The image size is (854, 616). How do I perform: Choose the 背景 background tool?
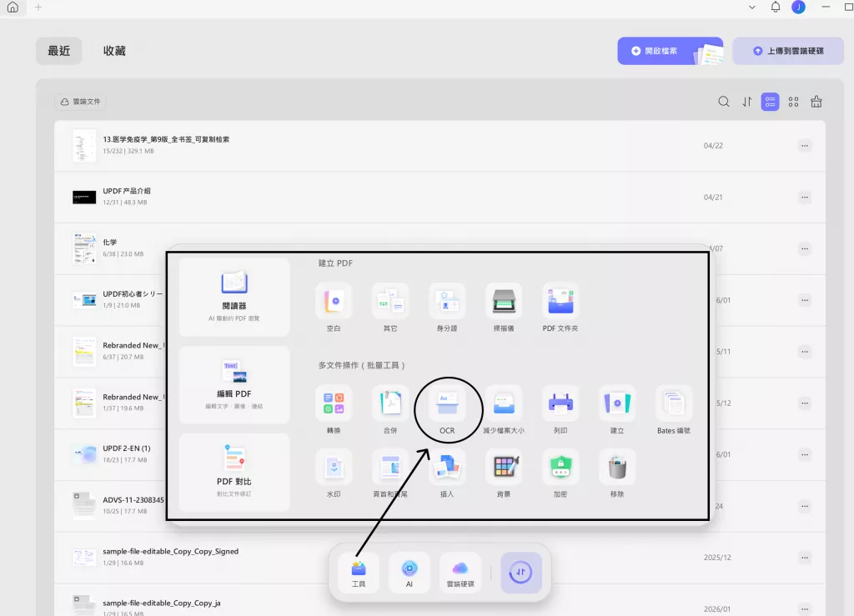(x=503, y=467)
